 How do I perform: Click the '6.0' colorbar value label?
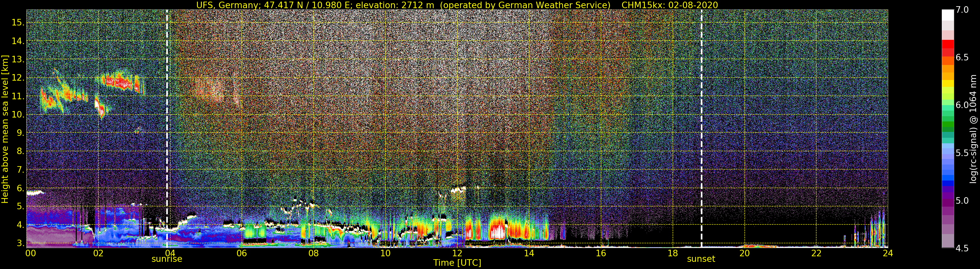[x=962, y=105]
